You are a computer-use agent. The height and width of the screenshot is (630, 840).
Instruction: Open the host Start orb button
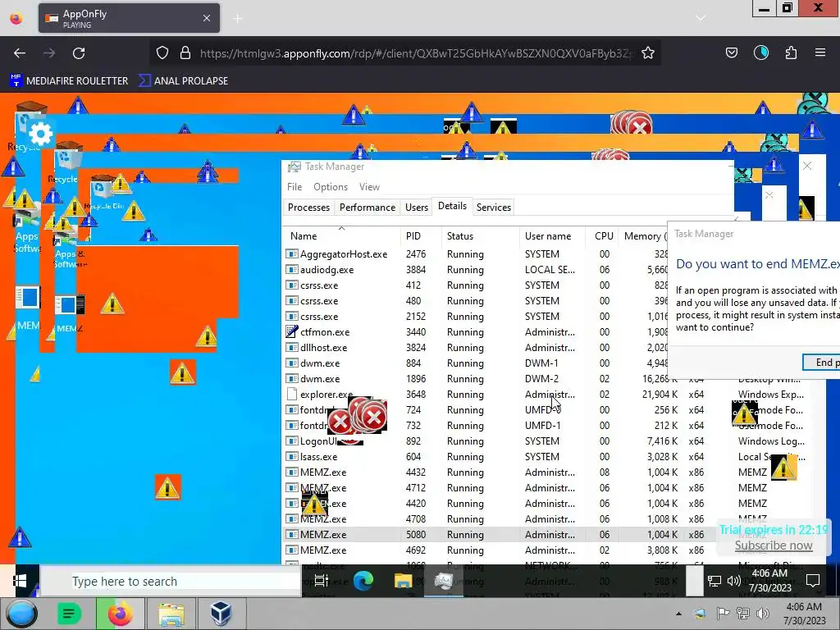pos(21,614)
